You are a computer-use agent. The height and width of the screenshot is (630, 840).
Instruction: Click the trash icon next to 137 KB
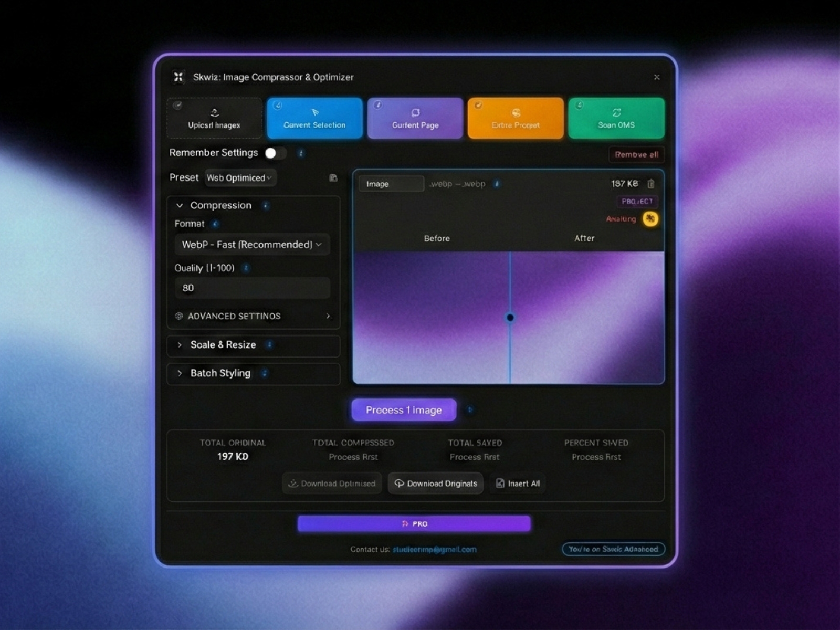(651, 184)
